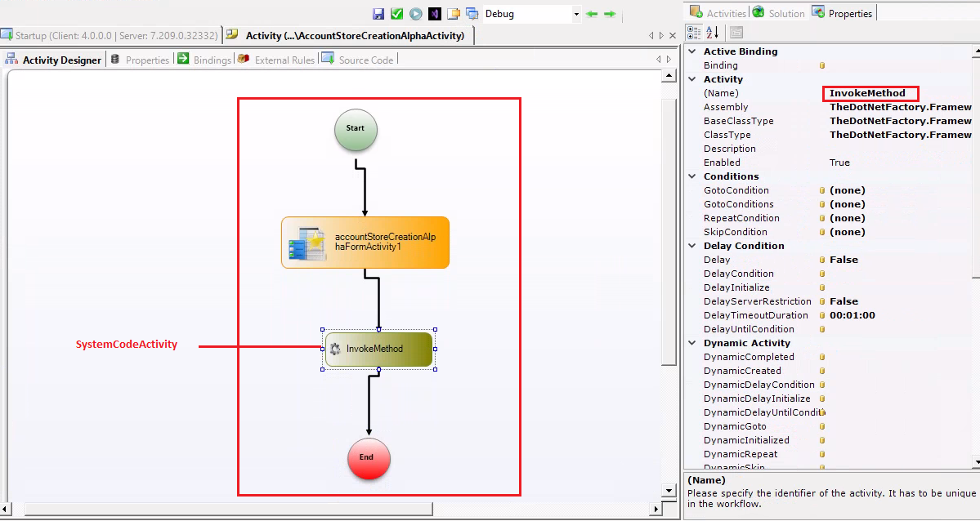Collapse the Dynamic Activity category
980x521 pixels.
coord(691,343)
